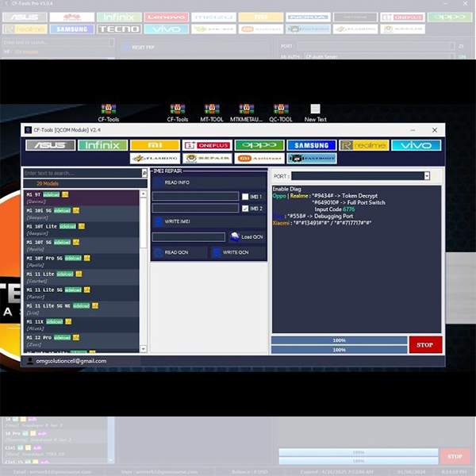The width and height of the screenshot is (476, 476).
Task: Choose the Samsung brand icon
Action: [311, 145]
